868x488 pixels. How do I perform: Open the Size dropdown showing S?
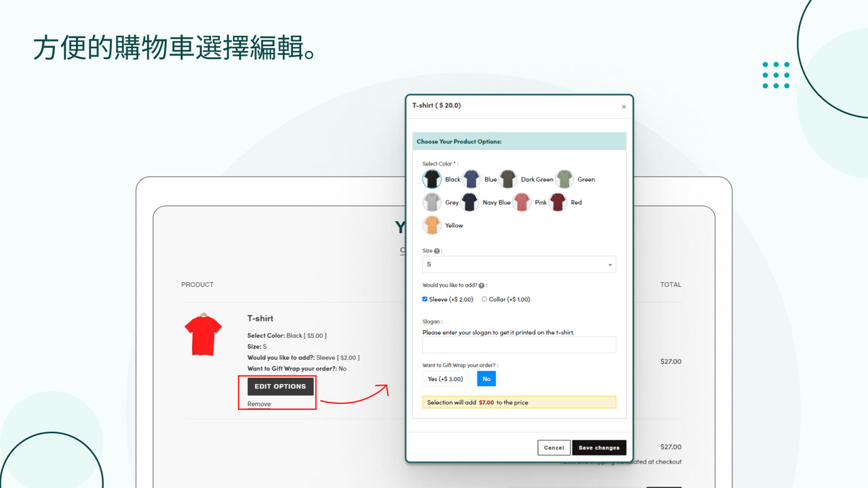(x=519, y=264)
